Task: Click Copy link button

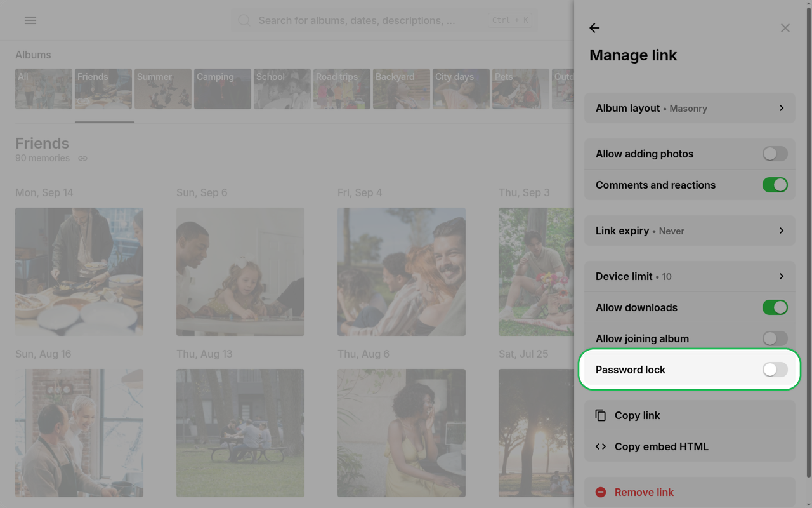Action: 690,415
